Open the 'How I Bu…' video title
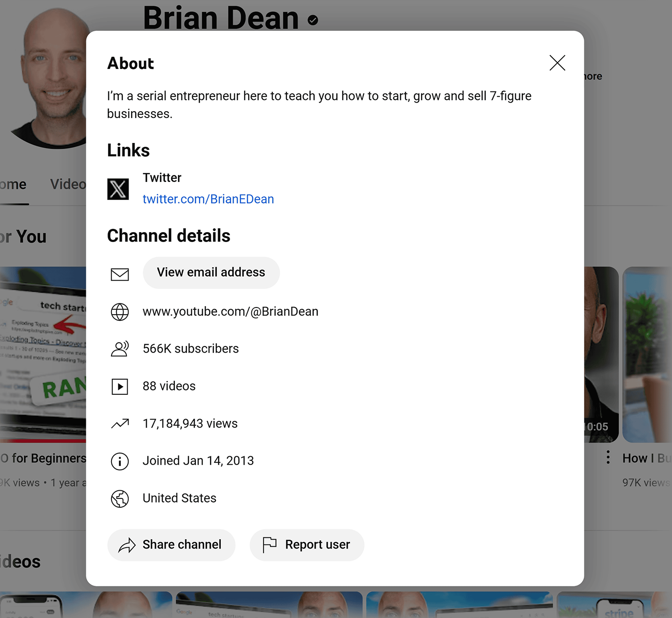Image resolution: width=672 pixels, height=618 pixels. coord(646,458)
